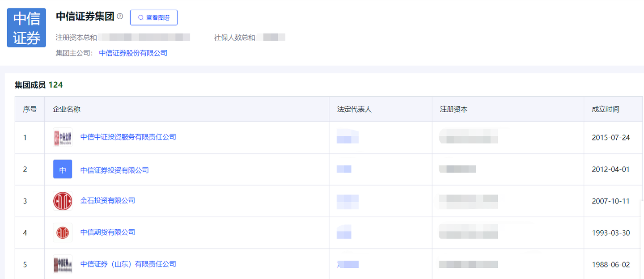Select the date 2012-04-01

pos(611,169)
